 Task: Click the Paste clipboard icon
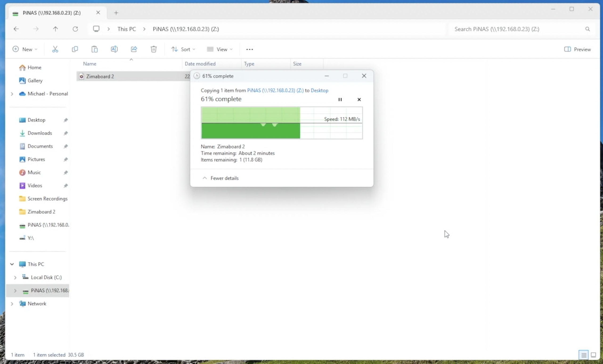94,49
